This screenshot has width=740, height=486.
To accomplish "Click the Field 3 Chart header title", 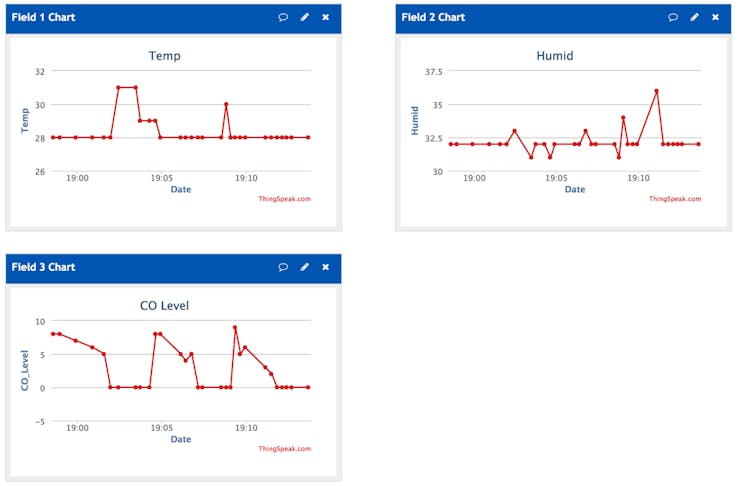I will point(43,267).
